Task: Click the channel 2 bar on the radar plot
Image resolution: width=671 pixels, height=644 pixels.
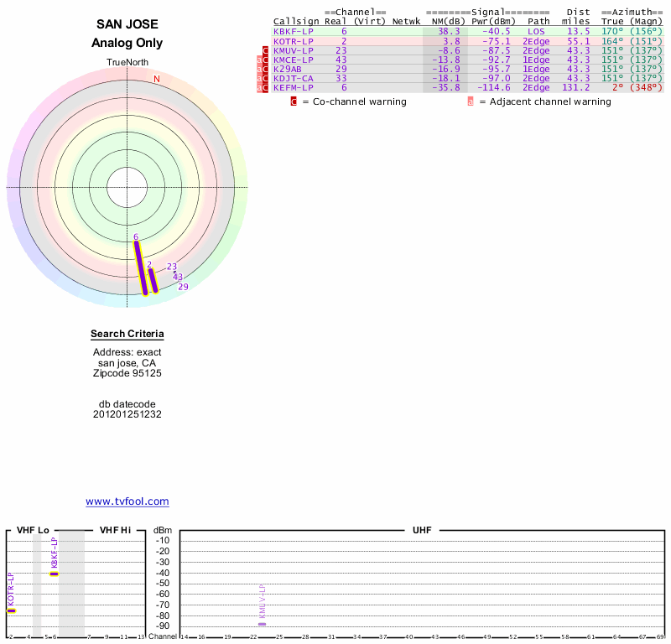Action: tap(152, 281)
